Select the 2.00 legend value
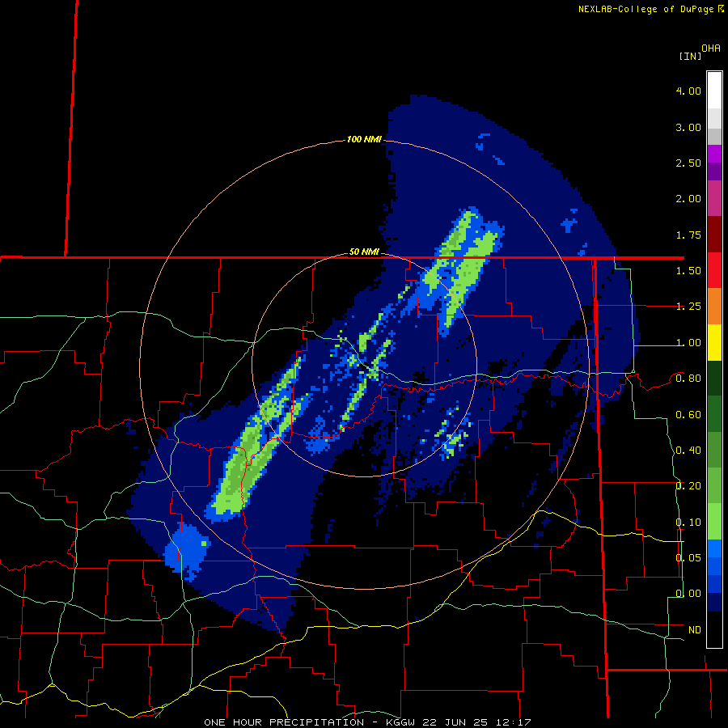The image size is (728, 728). 688,199
